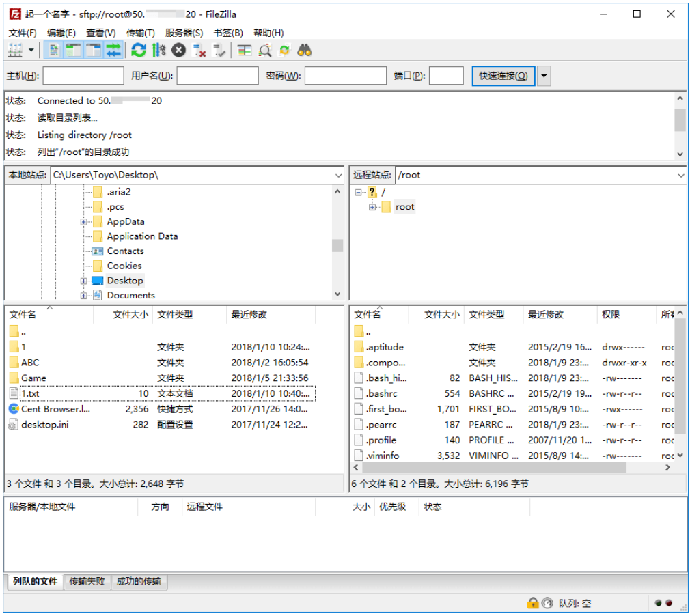Click the question mark icon at remote root
The image size is (690, 616).
(372, 193)
